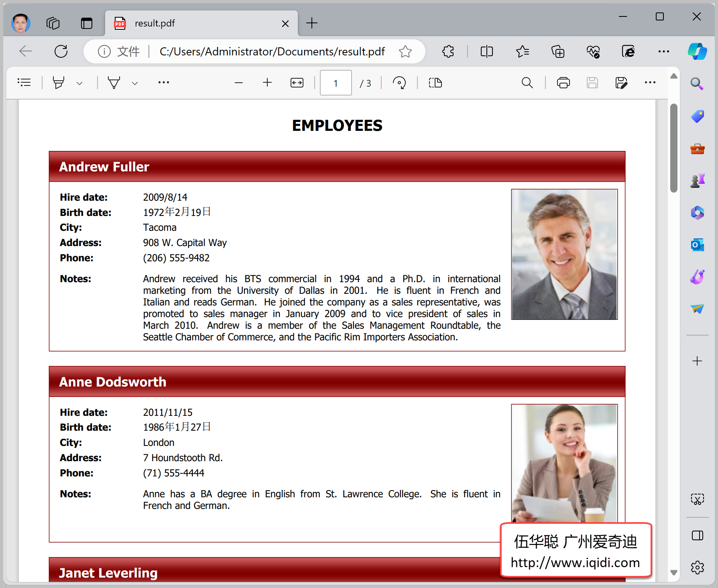Open sidebar Tools briefcase icon
This screenshot has width=718, height=588.
pos(697,149)
